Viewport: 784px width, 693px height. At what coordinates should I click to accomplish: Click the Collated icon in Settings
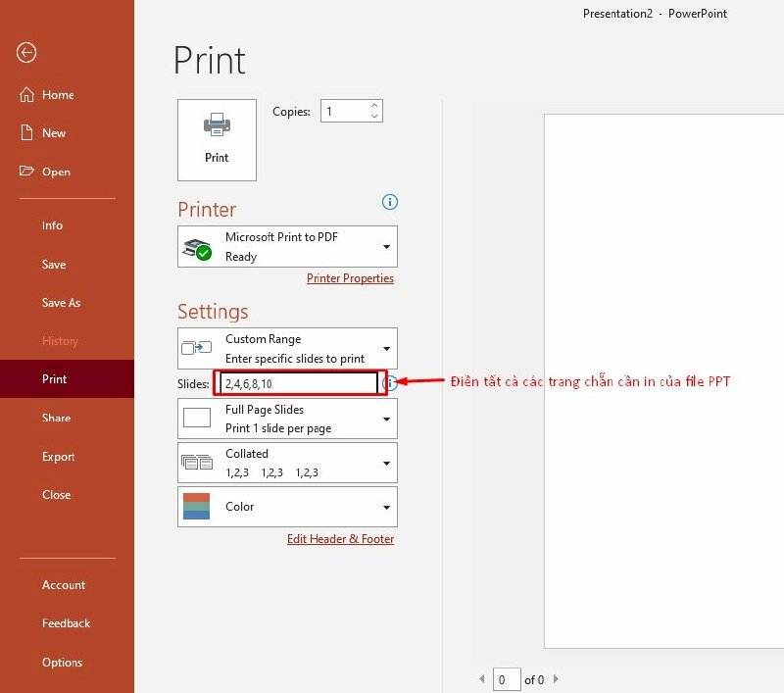pyautogui.click(x=195, y=462)
